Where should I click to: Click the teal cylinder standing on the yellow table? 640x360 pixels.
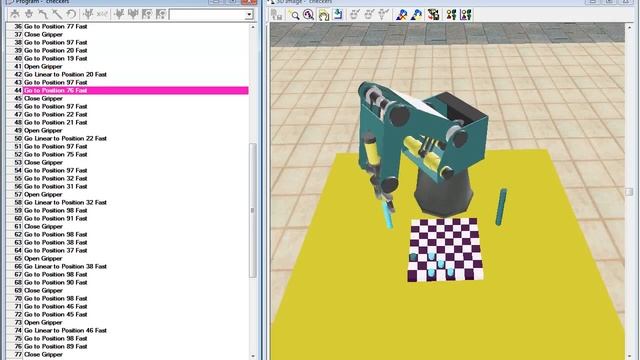pos(501,207)
